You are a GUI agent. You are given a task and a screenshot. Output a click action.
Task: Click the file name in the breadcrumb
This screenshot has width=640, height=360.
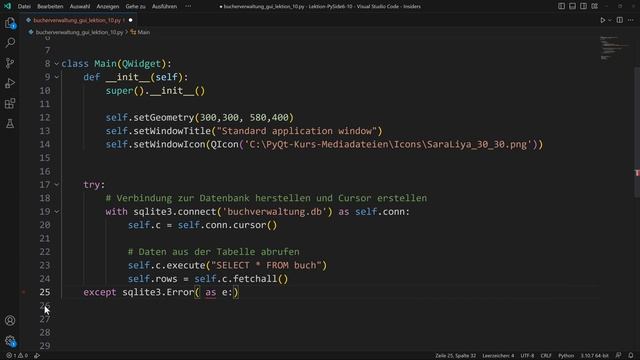click(x=79, y=32)
